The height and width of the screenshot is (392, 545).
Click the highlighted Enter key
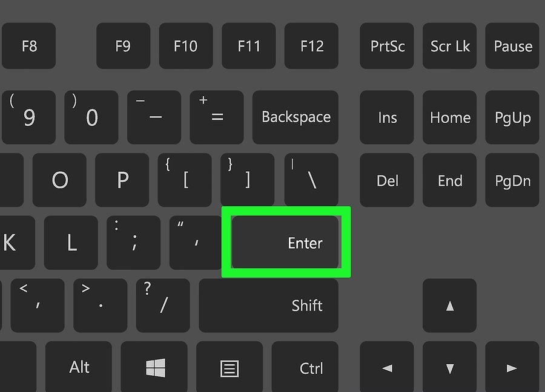tap(285, 242)
